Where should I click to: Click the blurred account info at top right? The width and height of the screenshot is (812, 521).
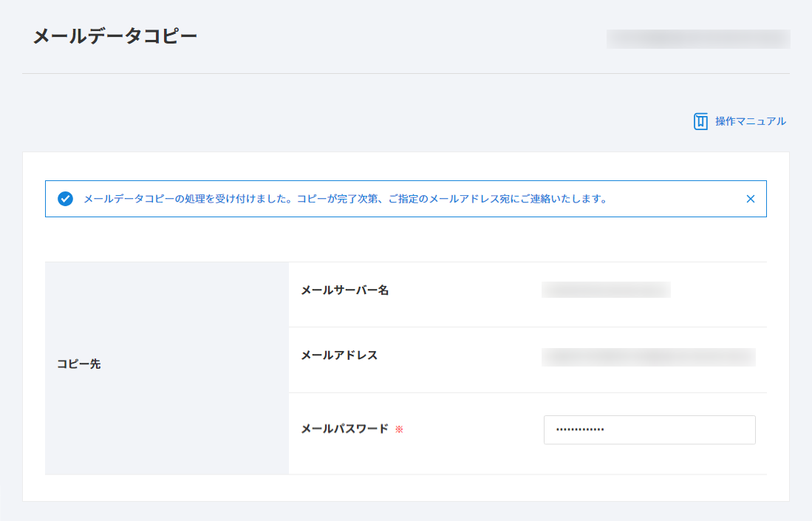point(697,39)
